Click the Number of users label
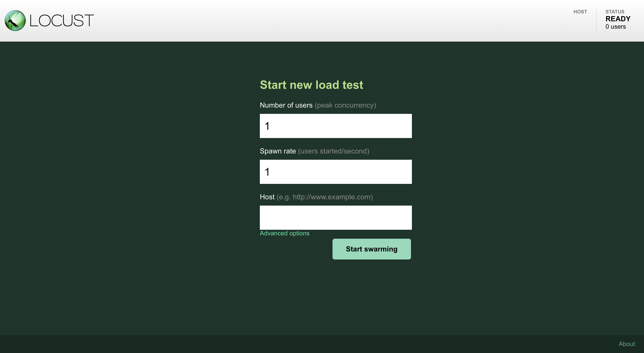Image resolution: width=644 pixels, height=353 pixels. 286,105
